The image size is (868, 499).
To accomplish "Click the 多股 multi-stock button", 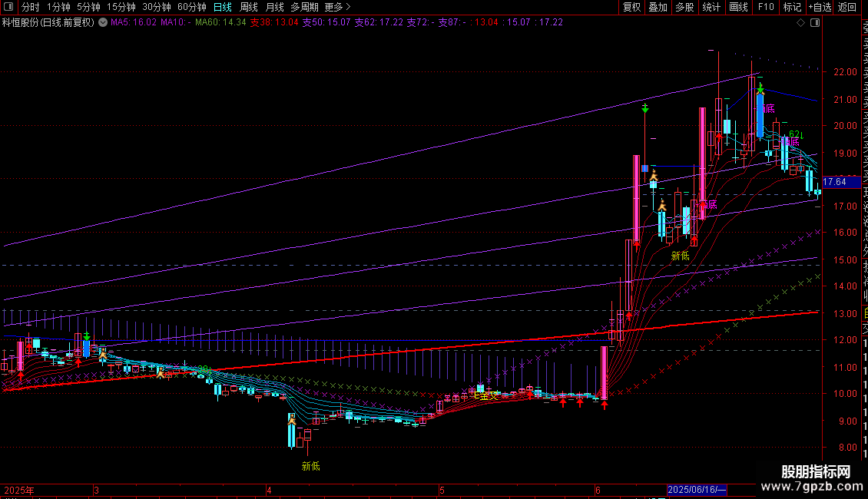I will coord(684,7).
